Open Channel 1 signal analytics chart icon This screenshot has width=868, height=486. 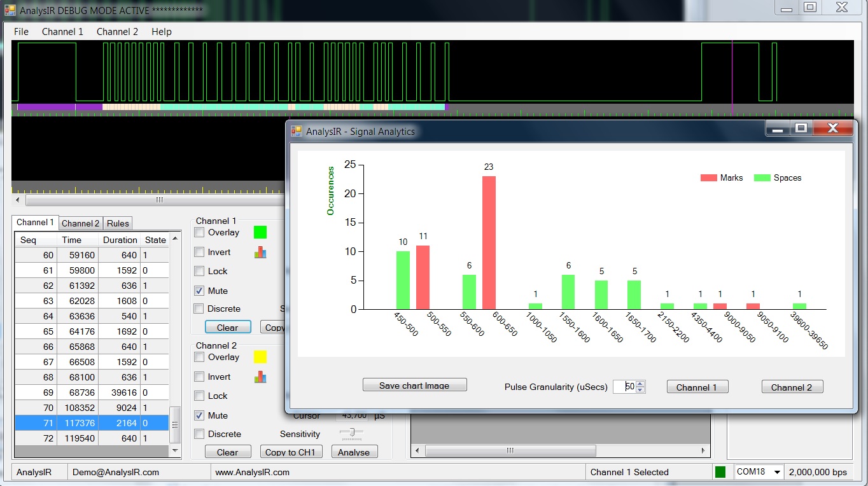tap(260, 253)
